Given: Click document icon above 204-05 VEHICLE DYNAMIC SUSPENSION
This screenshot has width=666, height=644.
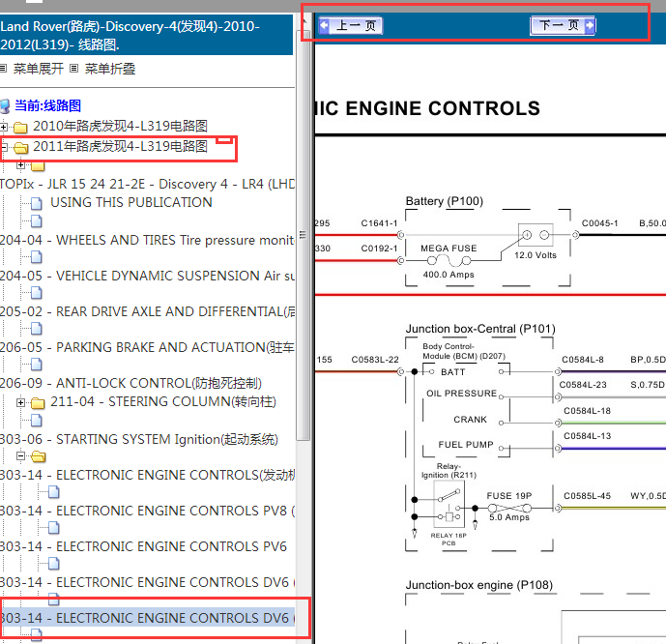Looking at the screenshot, I should 37,256.
